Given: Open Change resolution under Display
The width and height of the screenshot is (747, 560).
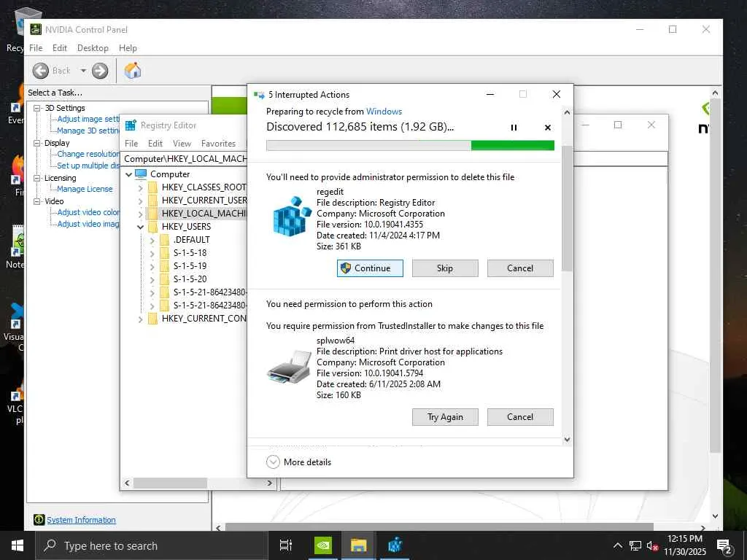Looking at the screenshot, I should [x=88, y=155].
